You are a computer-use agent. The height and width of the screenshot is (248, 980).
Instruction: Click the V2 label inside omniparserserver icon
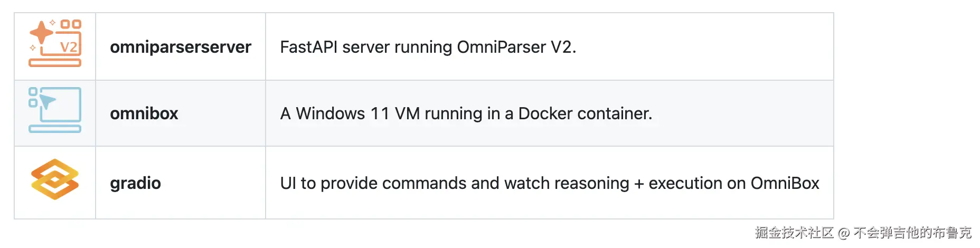(x=69, y=47)
